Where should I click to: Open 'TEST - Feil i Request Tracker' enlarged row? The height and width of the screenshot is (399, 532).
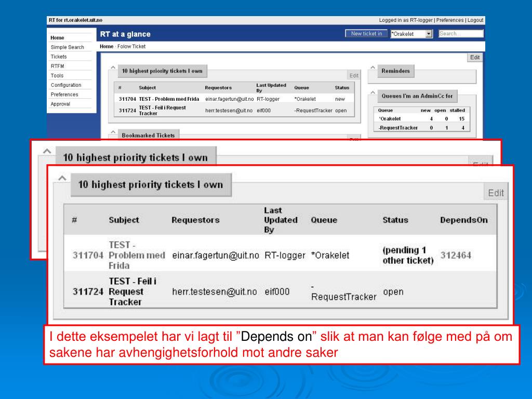pyautogui.click(x=132, y=291)
